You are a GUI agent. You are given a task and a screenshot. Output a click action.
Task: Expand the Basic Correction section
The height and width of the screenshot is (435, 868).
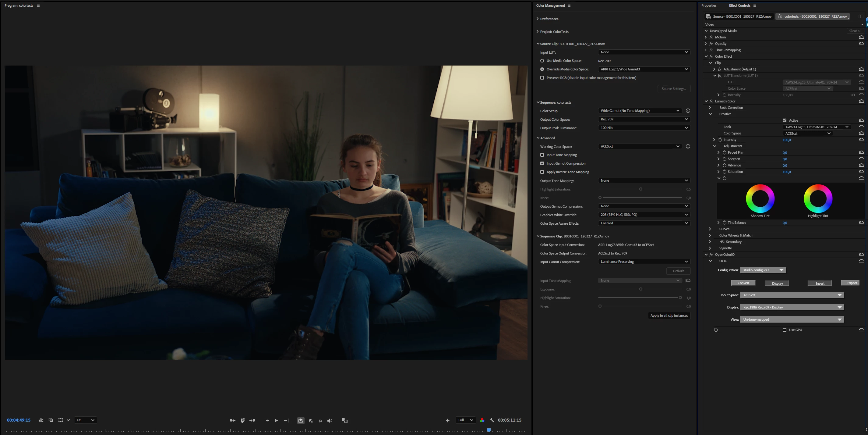coord(710,108)
